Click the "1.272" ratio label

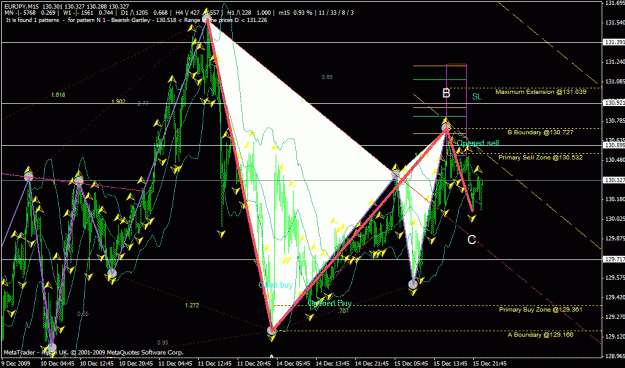(192, 306)
